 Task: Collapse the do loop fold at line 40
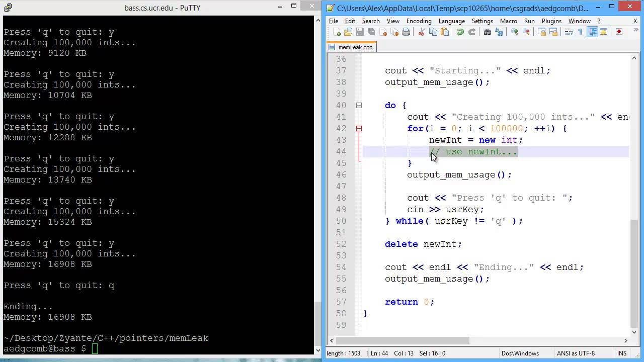point(359,106)
